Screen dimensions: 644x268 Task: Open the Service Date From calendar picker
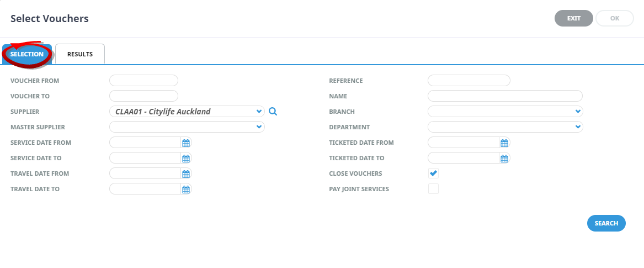pyautogui.click(x=186, y=143)
